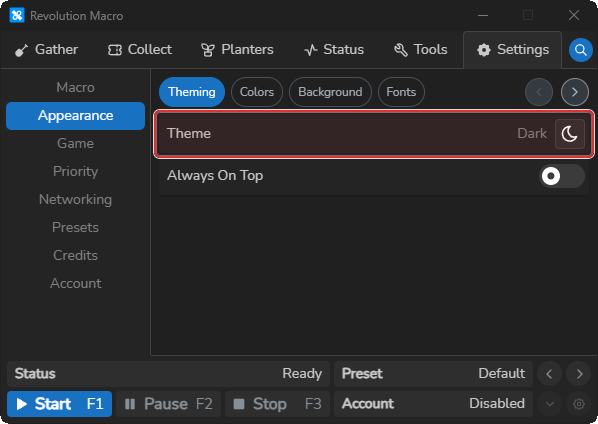
Task: Click the Dark theme value text
Action: point(532,133)
